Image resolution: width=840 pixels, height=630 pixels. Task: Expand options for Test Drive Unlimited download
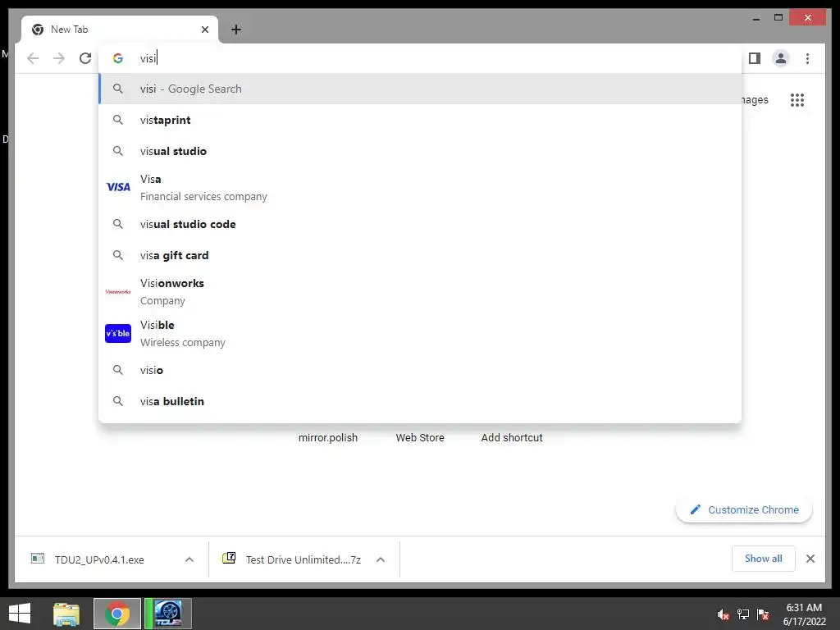(x=381, y=559)
